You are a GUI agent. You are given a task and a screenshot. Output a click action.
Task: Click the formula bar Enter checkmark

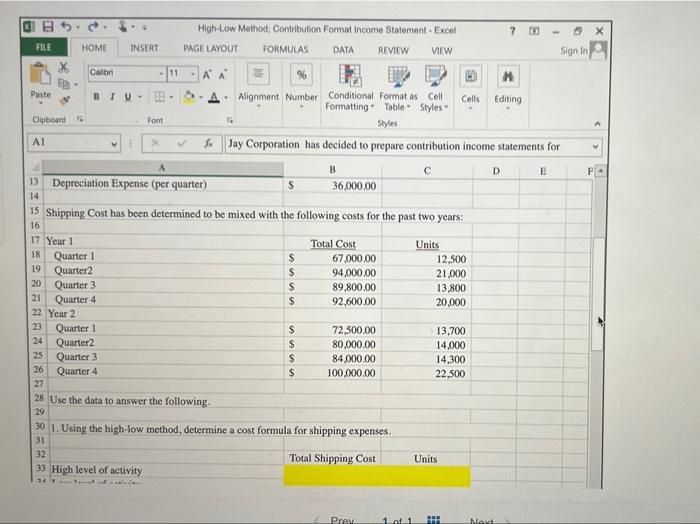pos(181,143)
